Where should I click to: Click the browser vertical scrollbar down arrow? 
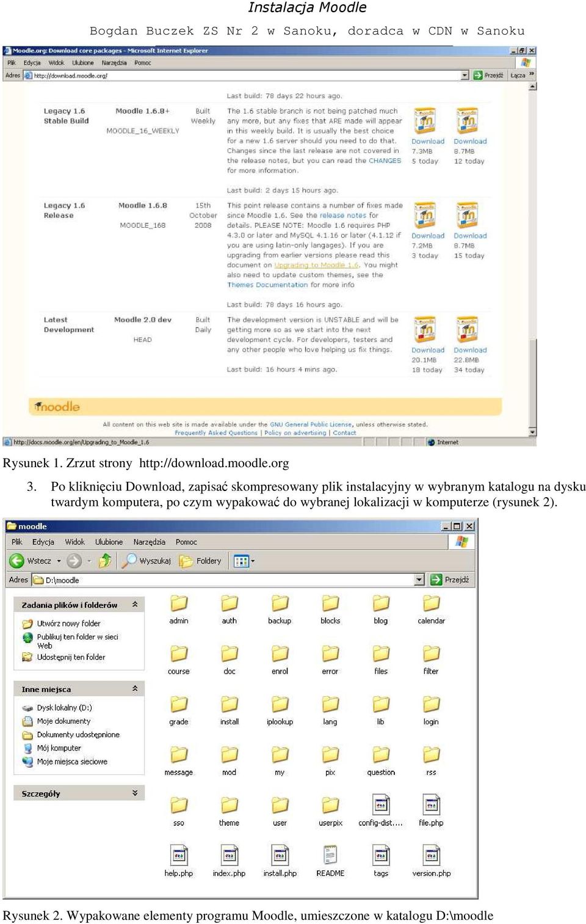coord(532,432)
